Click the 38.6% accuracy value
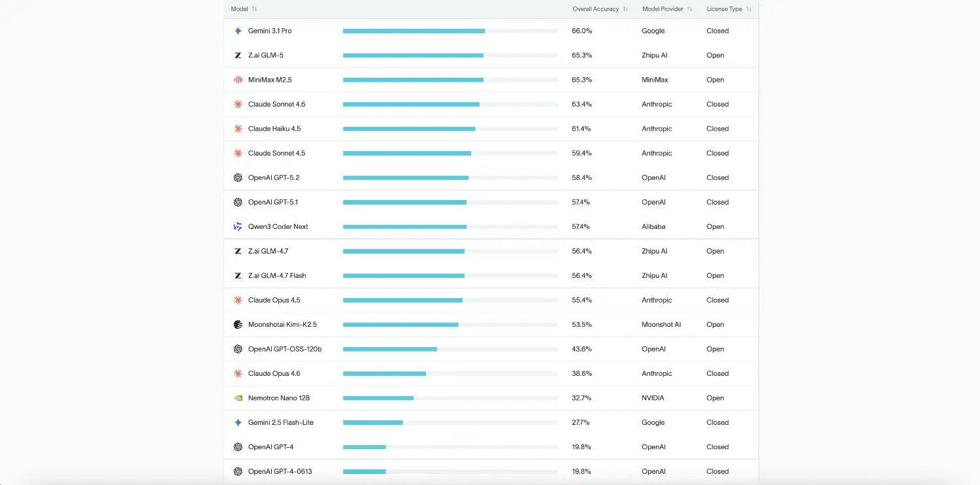Screen dimensions: 980x485 (x=582, y=374)
